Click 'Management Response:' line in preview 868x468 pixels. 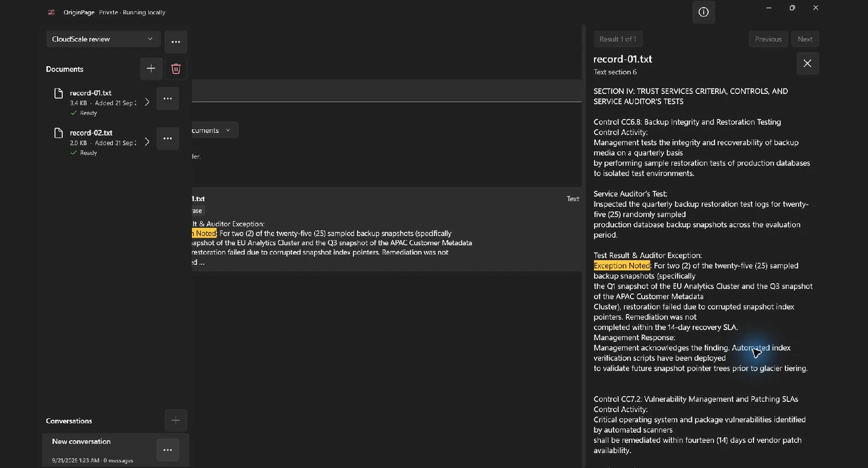click(x=634, y=338)
